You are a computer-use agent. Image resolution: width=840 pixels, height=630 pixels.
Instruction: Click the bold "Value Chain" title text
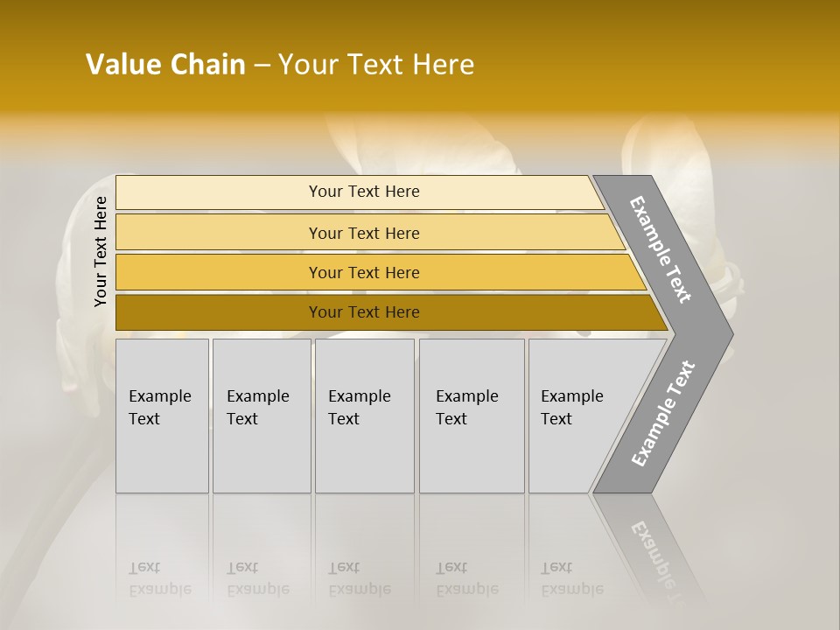pyautogui.click(x=165, y=65)
